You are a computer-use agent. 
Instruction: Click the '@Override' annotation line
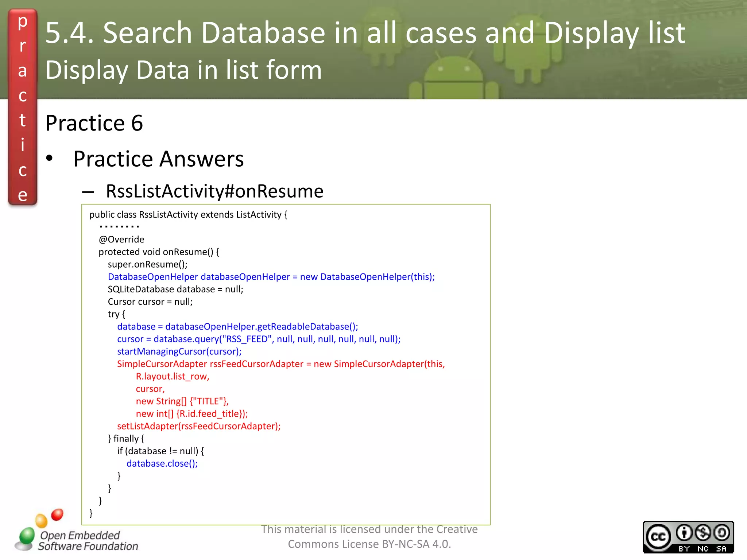pos(121,239)
